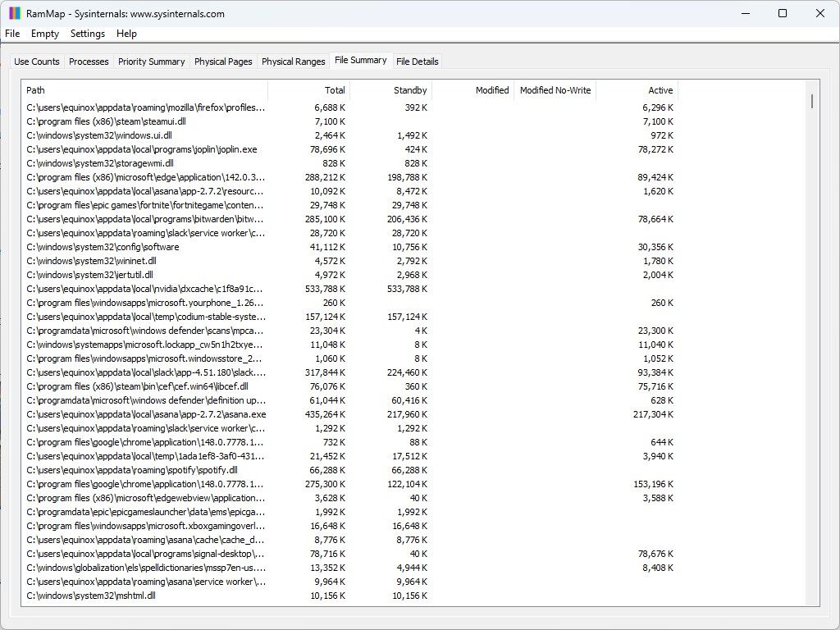Click the 93,384 K active value
The height and width of the screenshot is (630, 840).
pyautogui.click(x=655, y=372)
